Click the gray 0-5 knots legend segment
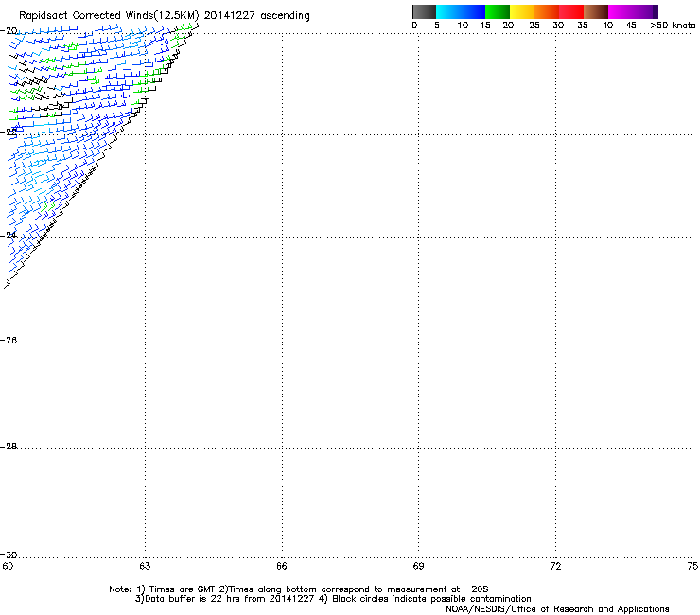This screenshot has height=615, width=700. coord(424,11)
